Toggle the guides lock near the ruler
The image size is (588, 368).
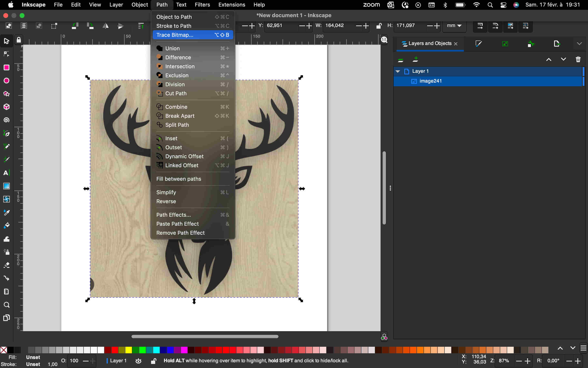coord(19,40)
